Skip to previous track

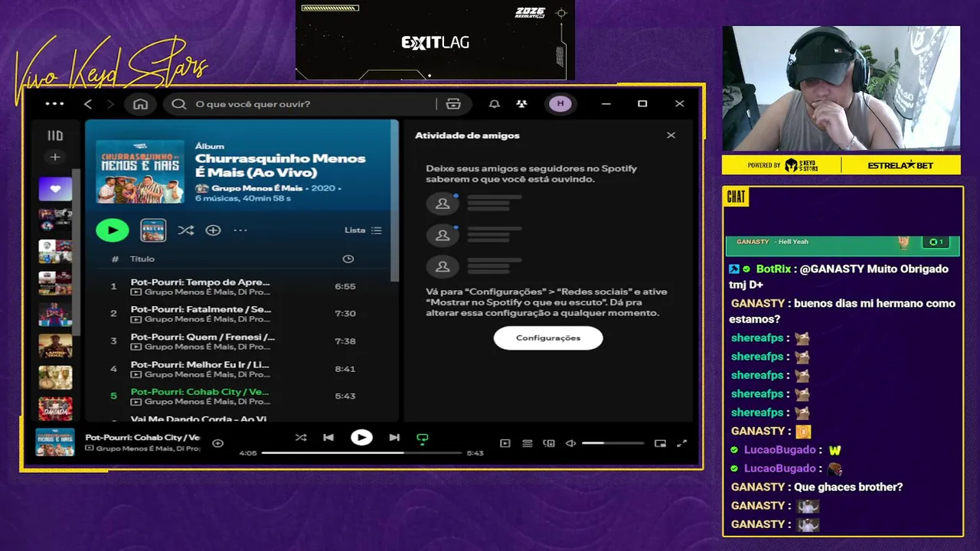[x=328, y=438]
